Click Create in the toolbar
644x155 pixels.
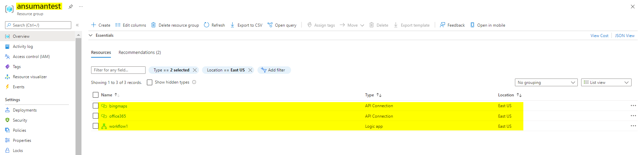click(100, 25)
